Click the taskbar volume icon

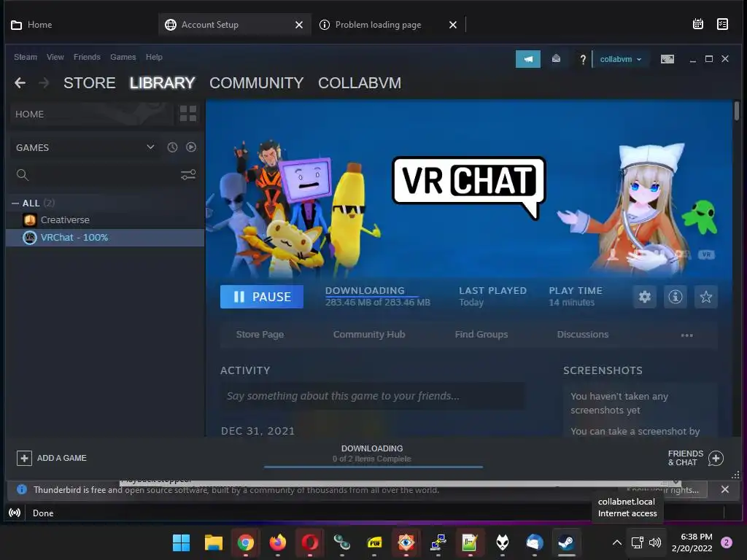click(x=655, y=542)
